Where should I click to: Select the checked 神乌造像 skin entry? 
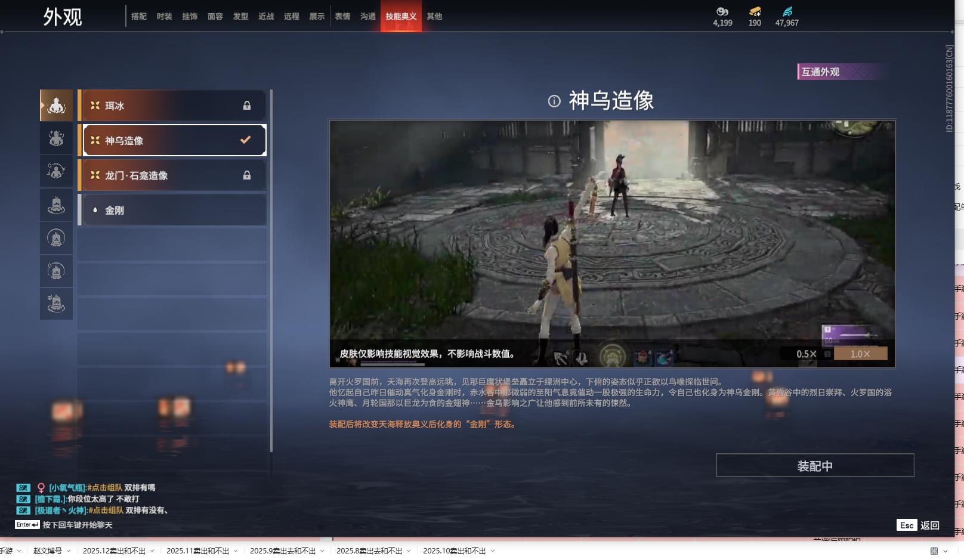point(174,140)
